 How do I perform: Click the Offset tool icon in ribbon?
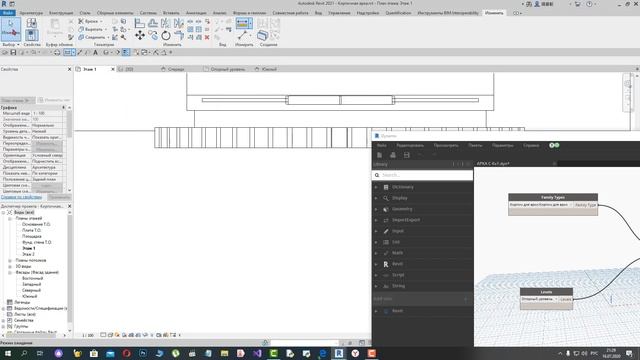[x=153, y=23]
